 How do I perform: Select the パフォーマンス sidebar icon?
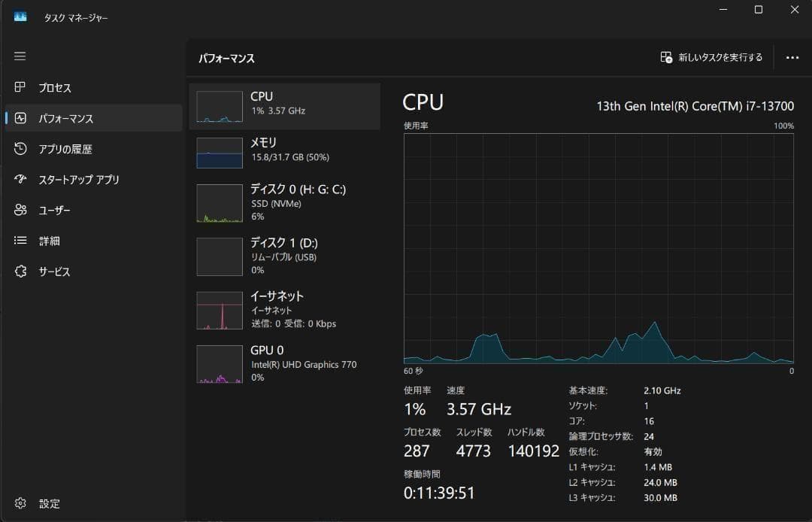[20, 118]
